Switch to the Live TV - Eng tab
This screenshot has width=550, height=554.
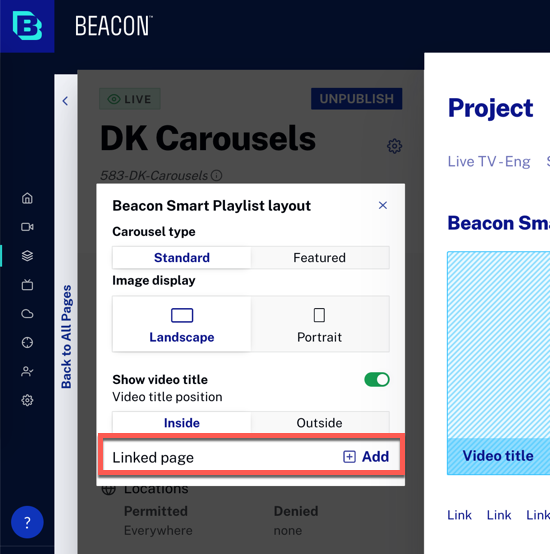[489, 161]
